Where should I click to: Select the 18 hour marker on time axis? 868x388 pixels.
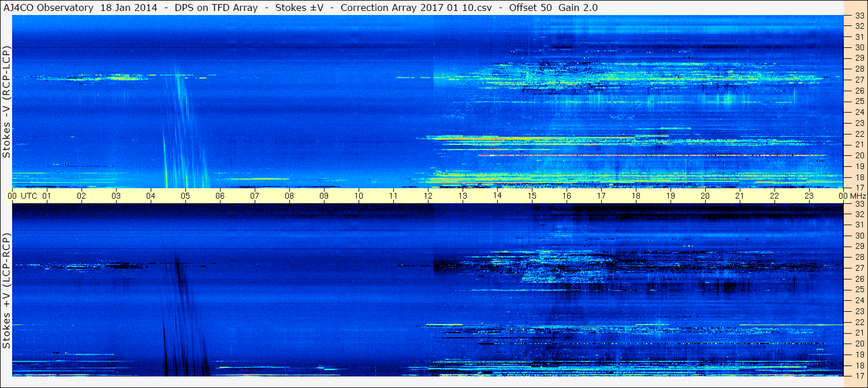click(636, 196)
